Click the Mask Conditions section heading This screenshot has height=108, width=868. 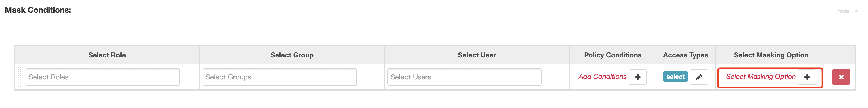pyautogui.click(x=38, y=10)
